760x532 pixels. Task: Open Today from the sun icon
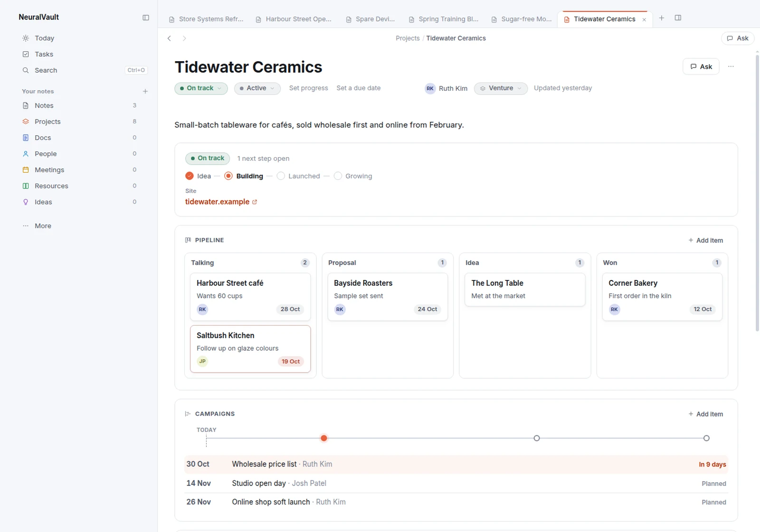coord(26,38)
